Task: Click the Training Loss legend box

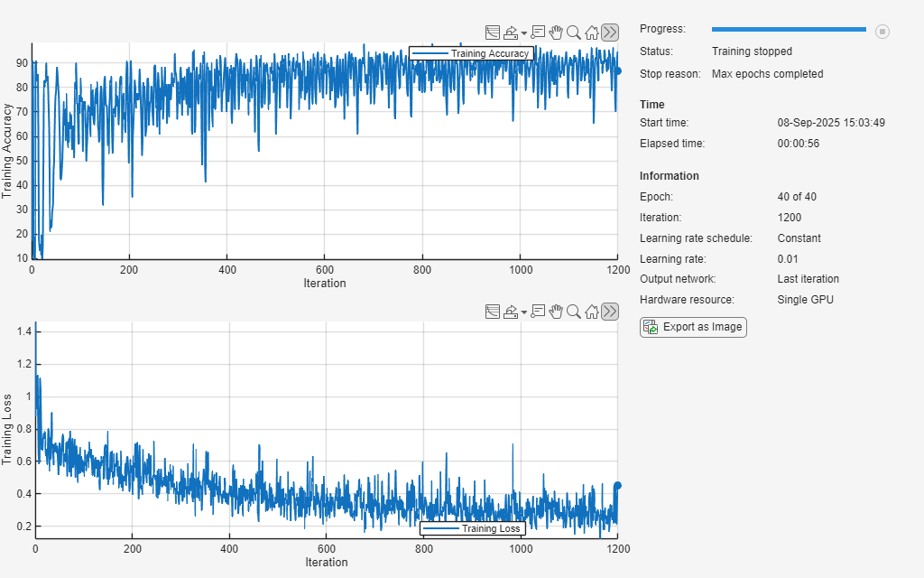Action: (x=472, y=528)
